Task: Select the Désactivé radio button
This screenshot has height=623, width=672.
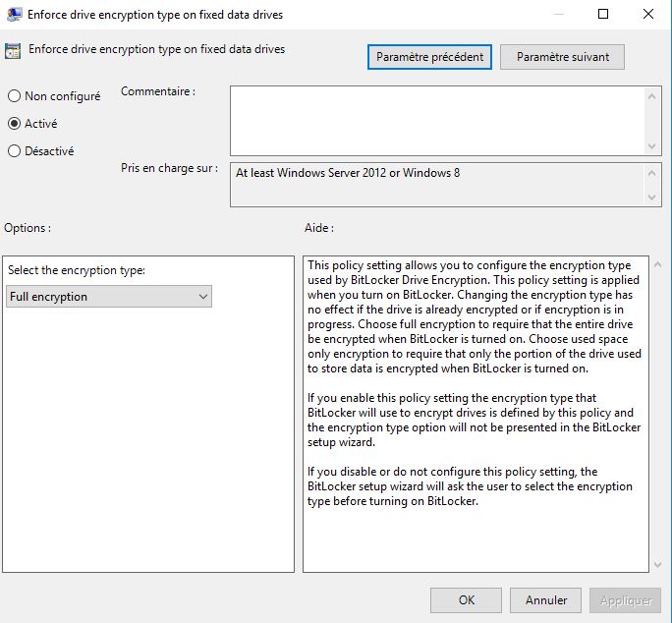Action: (14, 151)
